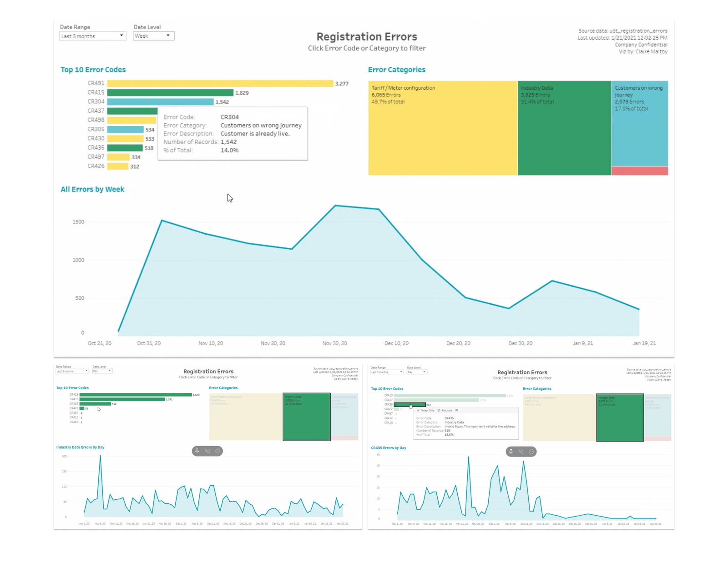The height and width of the screenshot is (563, 728).
Task: Click 'Viz by: Claire Maltby' credit in main dashboard
Action: (x=643, y=52)
